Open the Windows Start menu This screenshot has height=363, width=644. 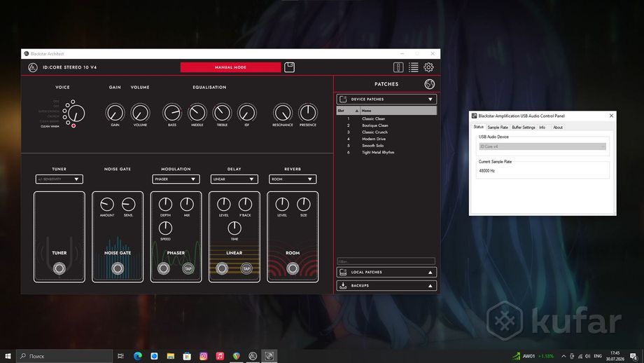tap(8, 356)
